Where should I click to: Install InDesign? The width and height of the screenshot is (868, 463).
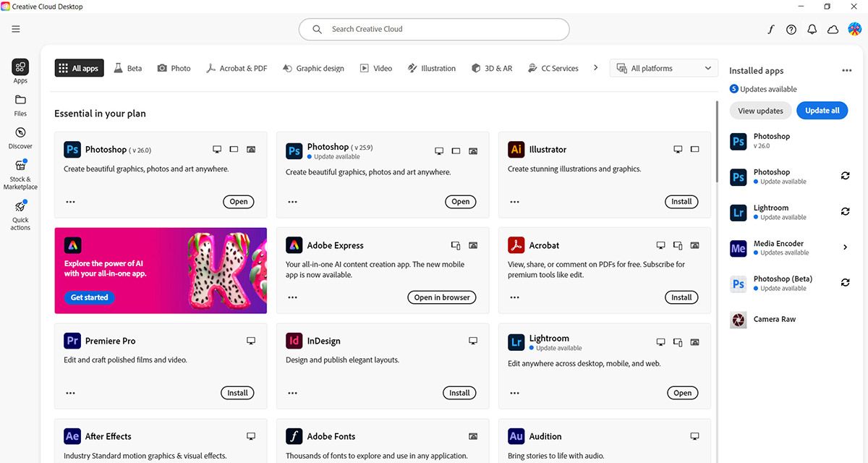(x=459, y=393)
